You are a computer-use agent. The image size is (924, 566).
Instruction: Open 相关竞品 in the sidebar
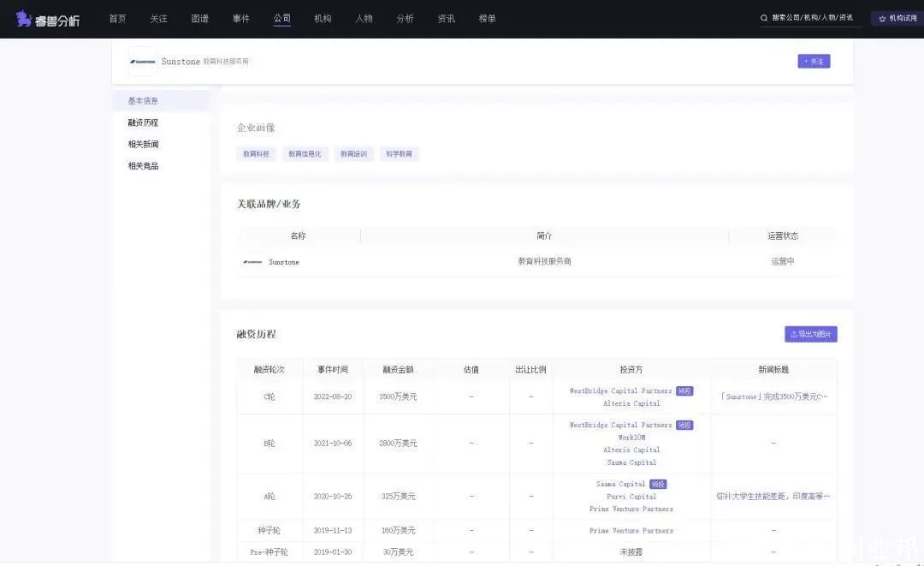[x=143, y=166]
